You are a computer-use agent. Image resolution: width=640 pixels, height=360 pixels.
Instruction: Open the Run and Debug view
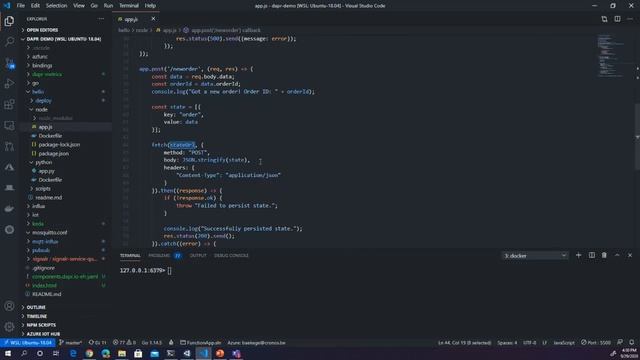(9, 84)
